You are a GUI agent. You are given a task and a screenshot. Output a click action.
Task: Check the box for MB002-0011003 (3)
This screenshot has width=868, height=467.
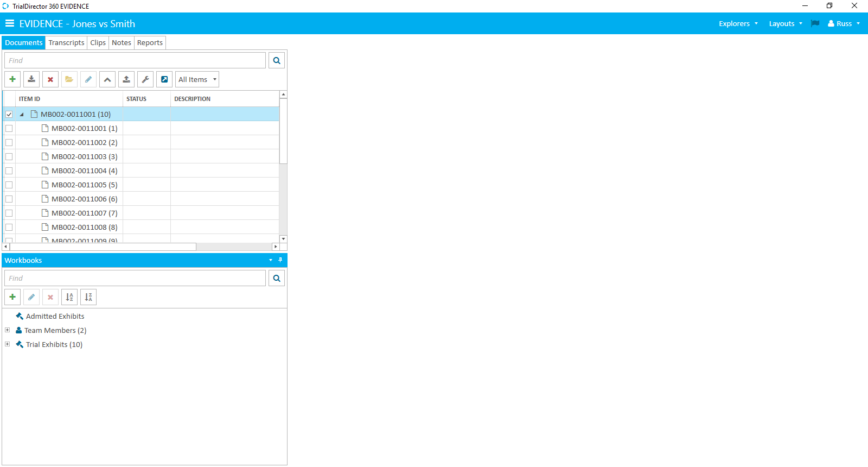[x=9, y=157]
